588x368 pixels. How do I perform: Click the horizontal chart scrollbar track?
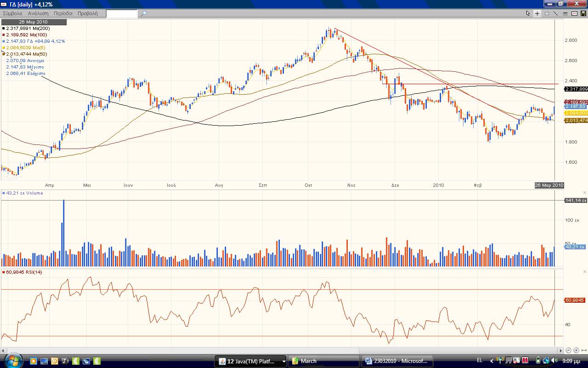tap(281, 351)
